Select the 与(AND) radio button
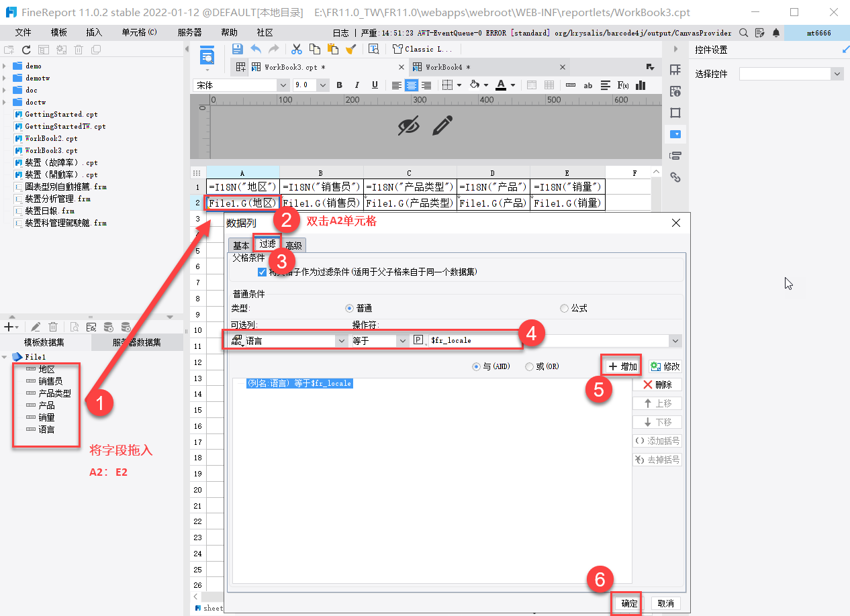 point(477,366)
